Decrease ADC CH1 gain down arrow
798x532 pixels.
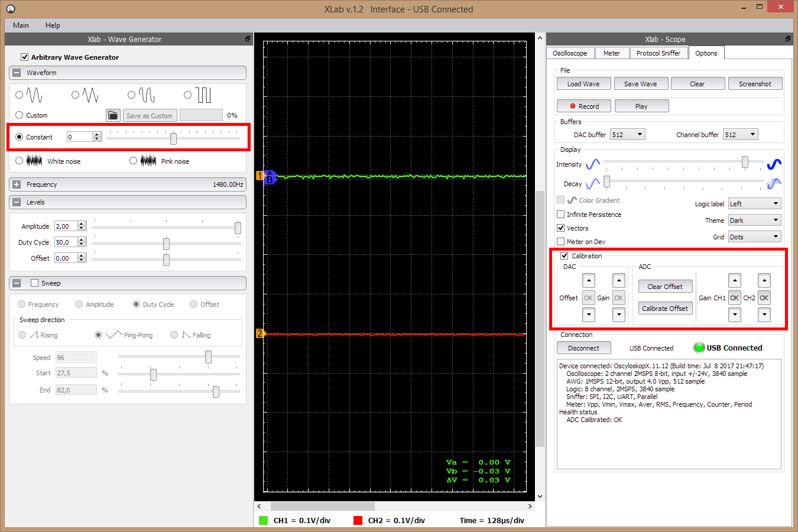pyautogui.click(x=735, y=315)
